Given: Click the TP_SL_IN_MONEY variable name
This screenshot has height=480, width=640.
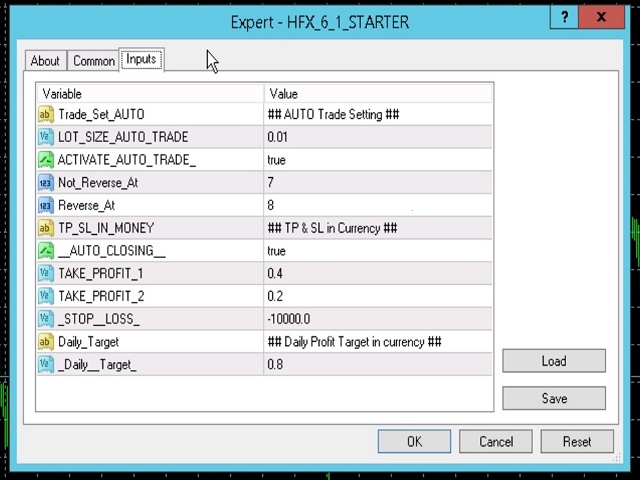Looking at the screenshot, I should point(106,228).
